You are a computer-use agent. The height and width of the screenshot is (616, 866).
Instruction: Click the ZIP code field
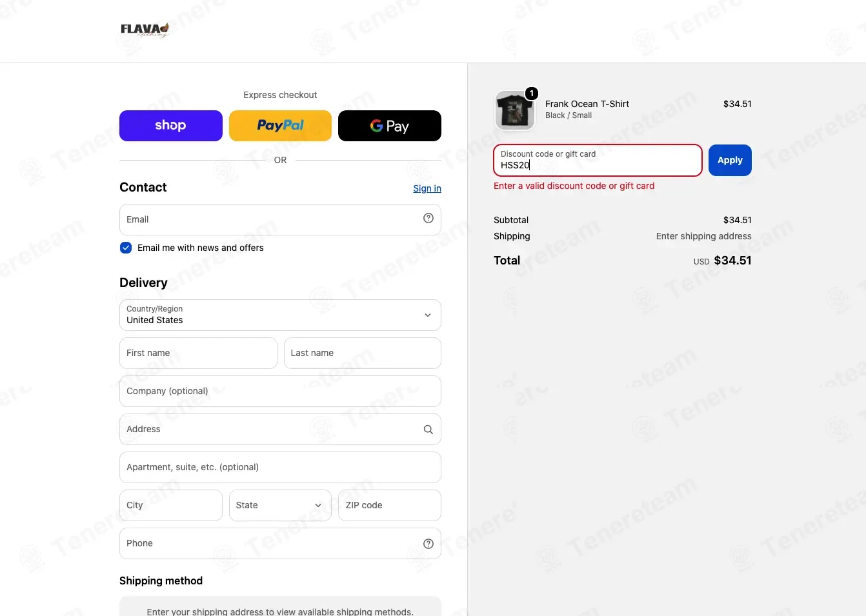point(390,505)
